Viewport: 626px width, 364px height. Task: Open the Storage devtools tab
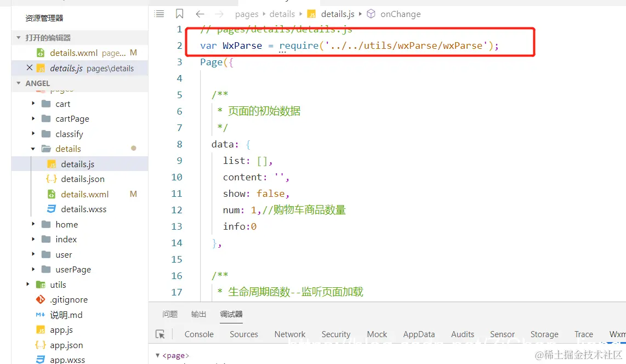(544, 334)
